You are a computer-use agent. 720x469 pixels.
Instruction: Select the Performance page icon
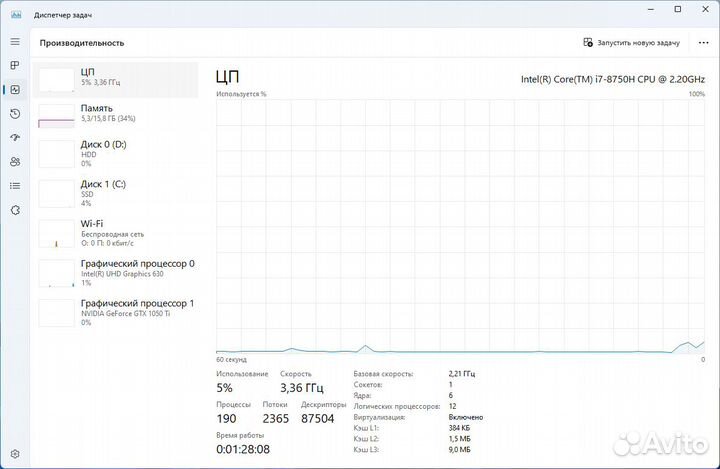pos(15,90)
